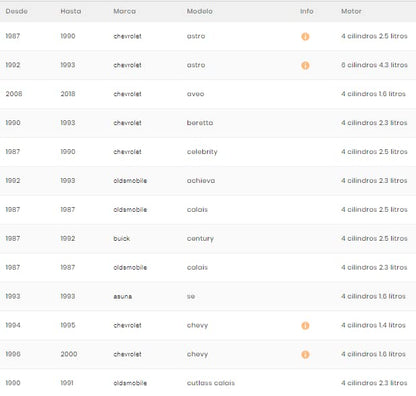Viewport: 416px width, 396px height.
Task: Select 'chevy' in the 1994-1995 row
Action: [x=197, y=325]
